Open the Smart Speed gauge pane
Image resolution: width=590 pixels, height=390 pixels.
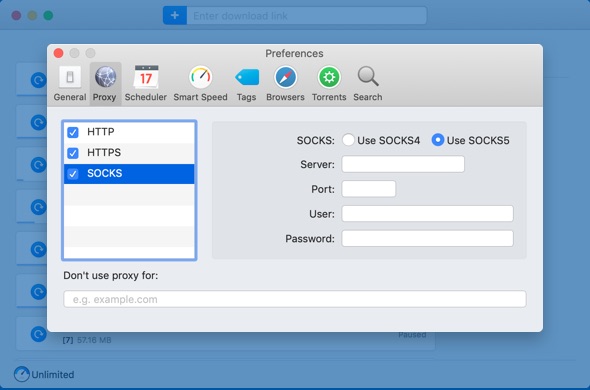(200, 84)
